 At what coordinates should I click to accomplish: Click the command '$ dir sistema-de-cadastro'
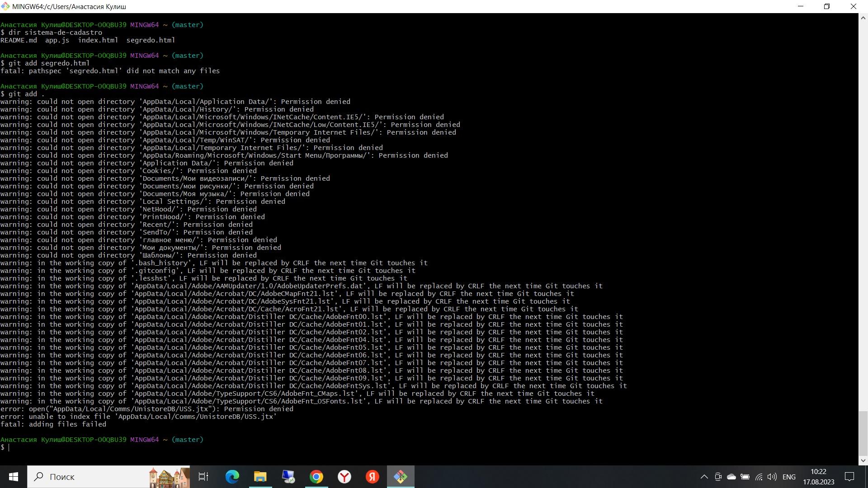51,33
